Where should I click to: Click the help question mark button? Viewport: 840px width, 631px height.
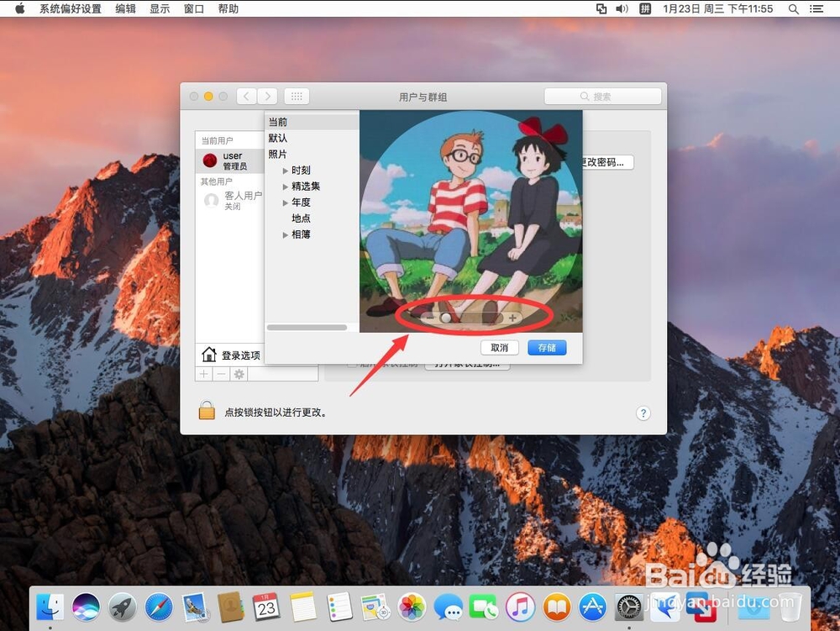tap(643, 413)
